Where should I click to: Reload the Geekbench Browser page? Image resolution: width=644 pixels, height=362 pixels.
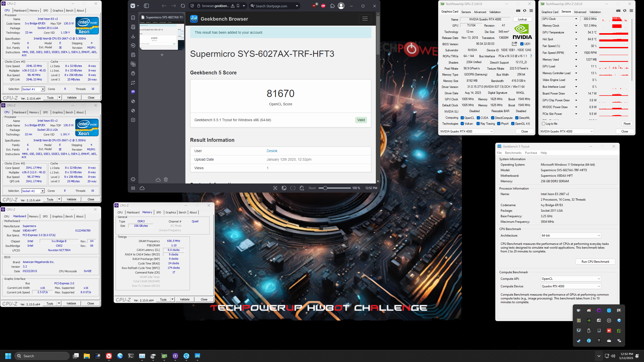point(183,6)
